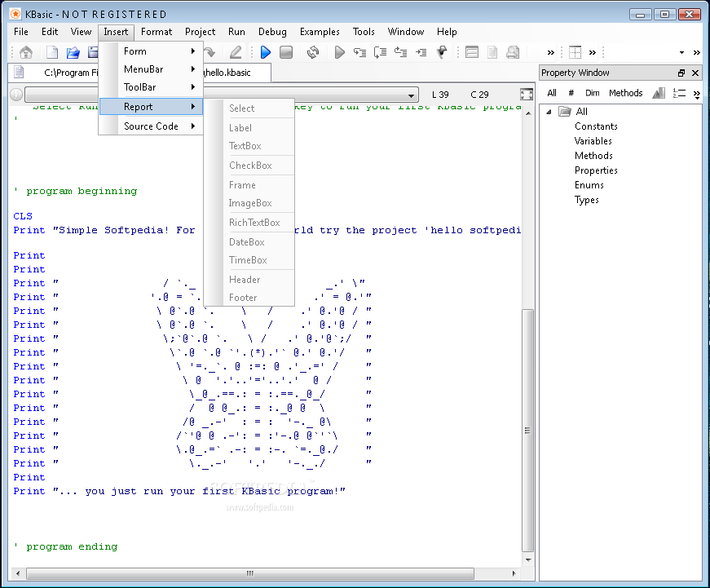This screenshot has width=710, height=588.
Task: Select the Variables tree item
Action: click(593, 141)
